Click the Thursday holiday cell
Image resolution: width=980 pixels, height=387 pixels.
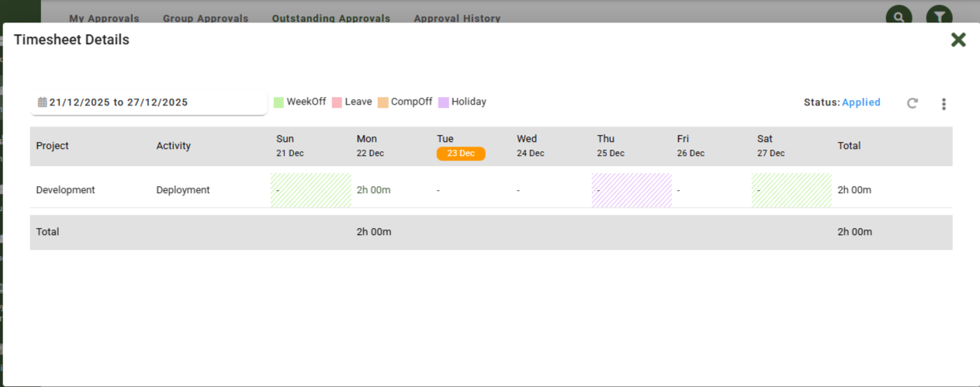(x=631, y=190)
